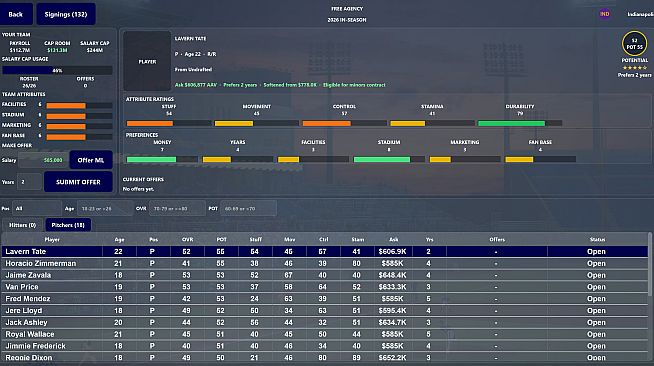This screenshot has width=654, height=366.
Task: Click the $606.9K ask for Lavern Tate
Action: pos(392,252)
